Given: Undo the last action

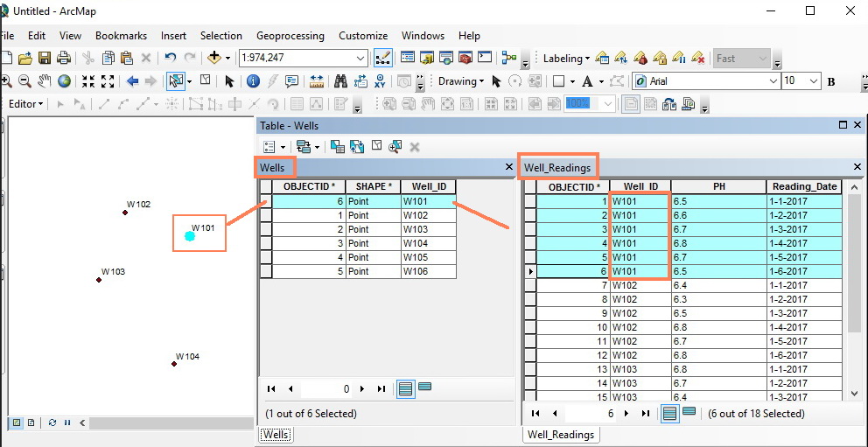Looking at the screenshot, I should tap(171, 58).
